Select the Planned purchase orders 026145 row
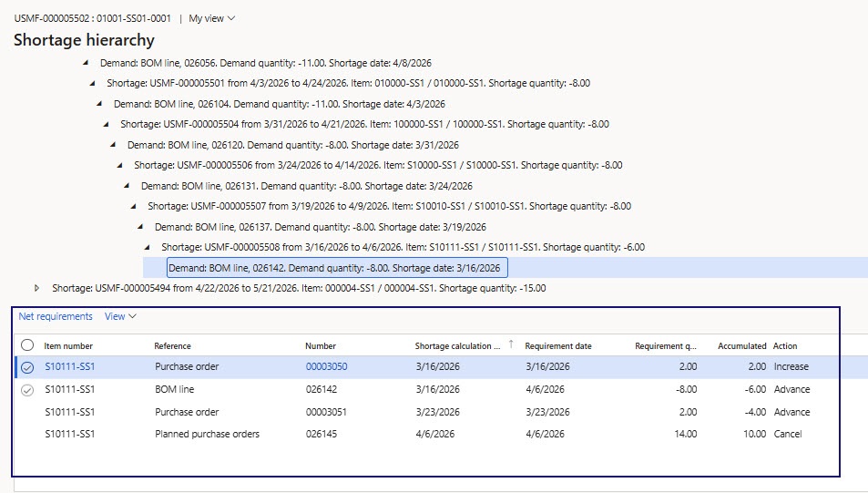 coord(207,435)
